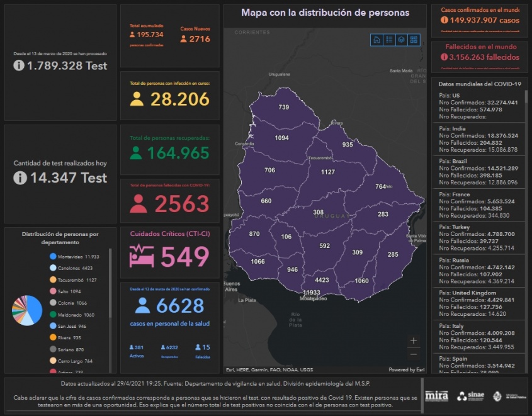The height and width of the screenshot is (416, 532).
Task: Open the basemap gallery grid icon
Action: [414, 40]
